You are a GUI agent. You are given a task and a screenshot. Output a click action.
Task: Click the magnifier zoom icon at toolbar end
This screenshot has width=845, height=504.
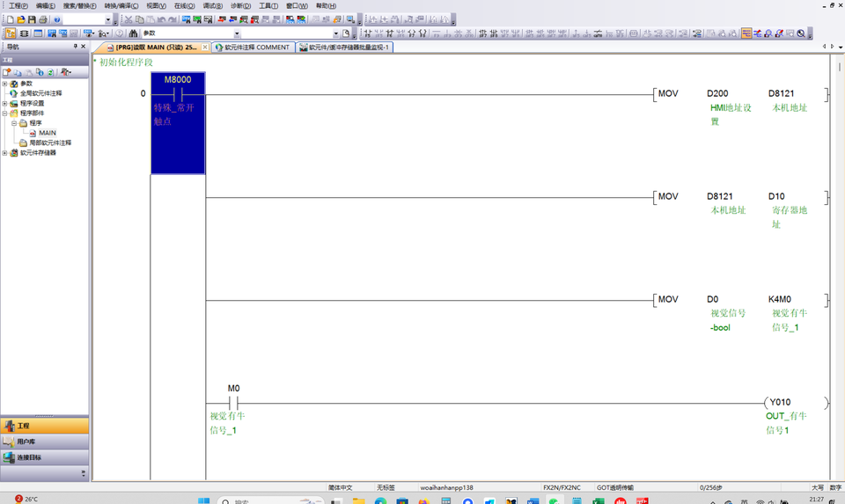[801, 33]
